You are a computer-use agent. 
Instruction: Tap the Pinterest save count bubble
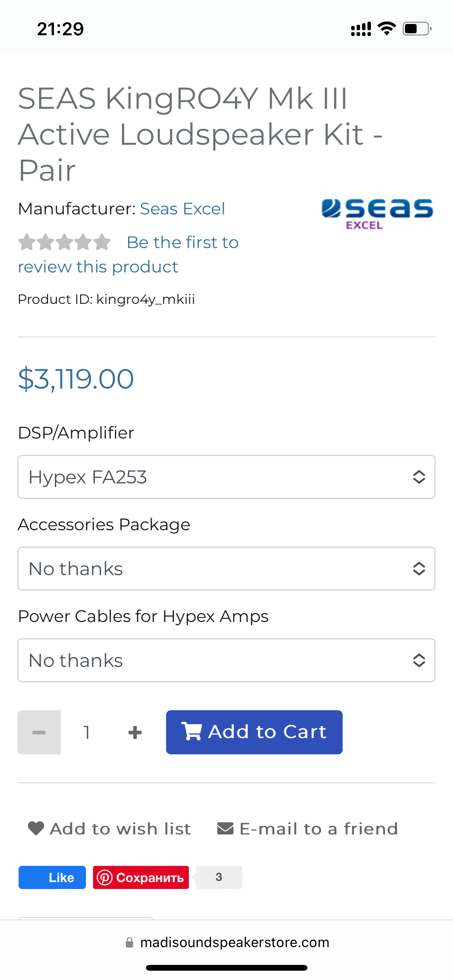tap(219, 877)
